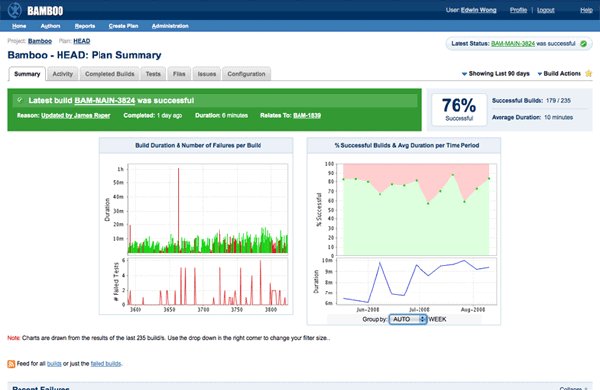This screenshot has height=390, width=600.
Task: Click the failed builds feed link
Action: click(106, 364)
